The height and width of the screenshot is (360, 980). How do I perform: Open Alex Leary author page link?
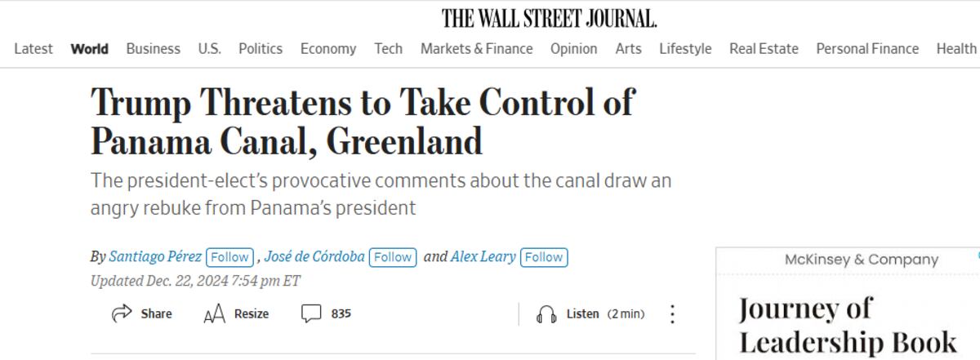(483, 257)
